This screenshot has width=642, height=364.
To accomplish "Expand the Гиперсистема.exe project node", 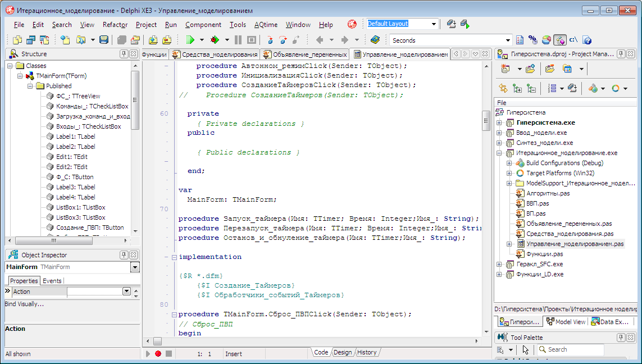I will 499,122.
